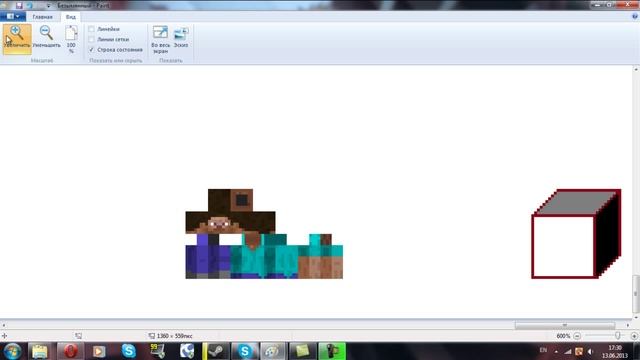Select the Вид (View) tab
The width and height of the screenshot is (640, 360).
pos(71,17)
